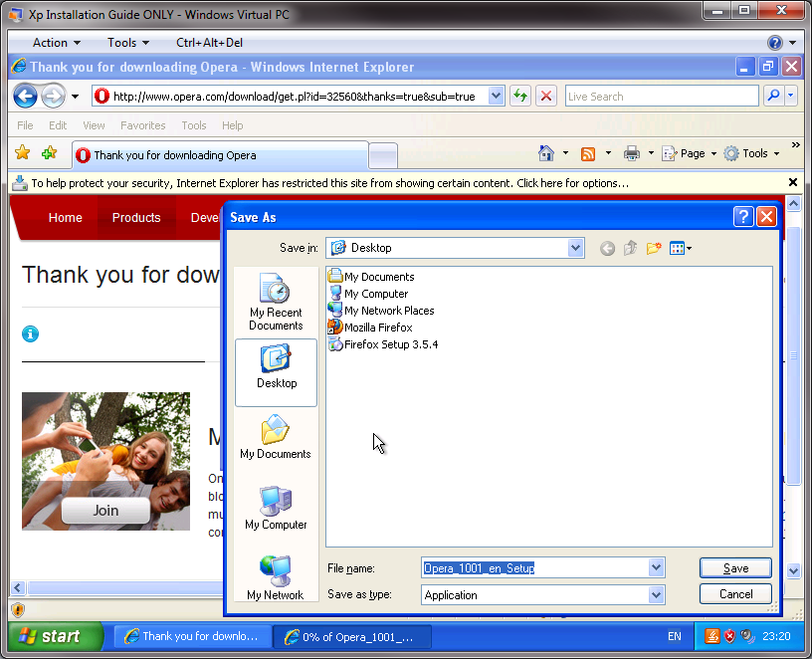Screen dimensions: 812x659
Task: Click the File name input field
Action: [x=534, y=567]
